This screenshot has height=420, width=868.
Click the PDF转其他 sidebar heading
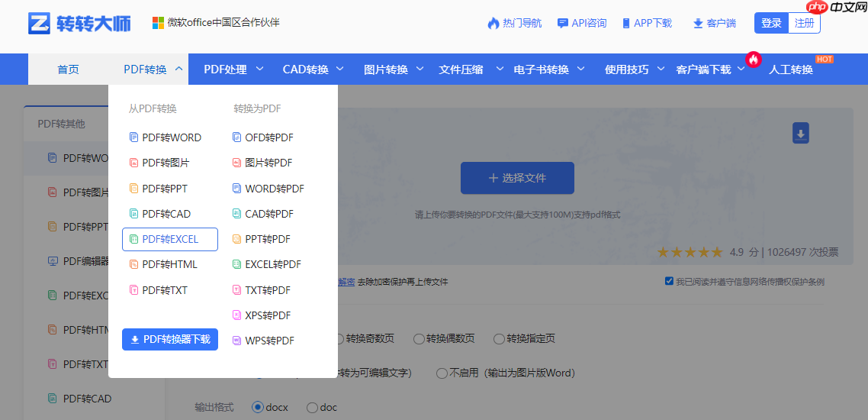click(x=62, y=124)
